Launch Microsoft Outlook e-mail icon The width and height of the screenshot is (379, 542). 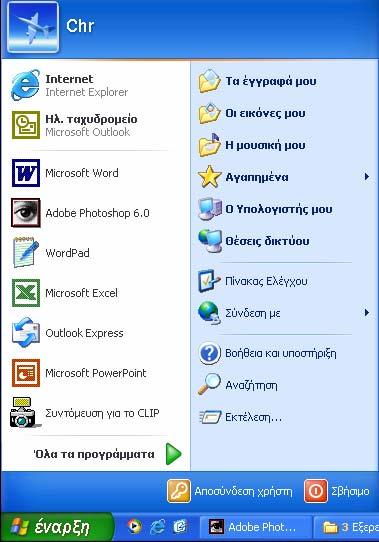(26, 125)
